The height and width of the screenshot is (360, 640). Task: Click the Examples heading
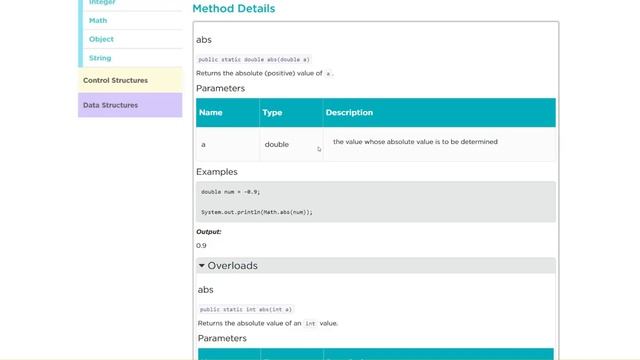pyautogui.click(x=217, y=172)
